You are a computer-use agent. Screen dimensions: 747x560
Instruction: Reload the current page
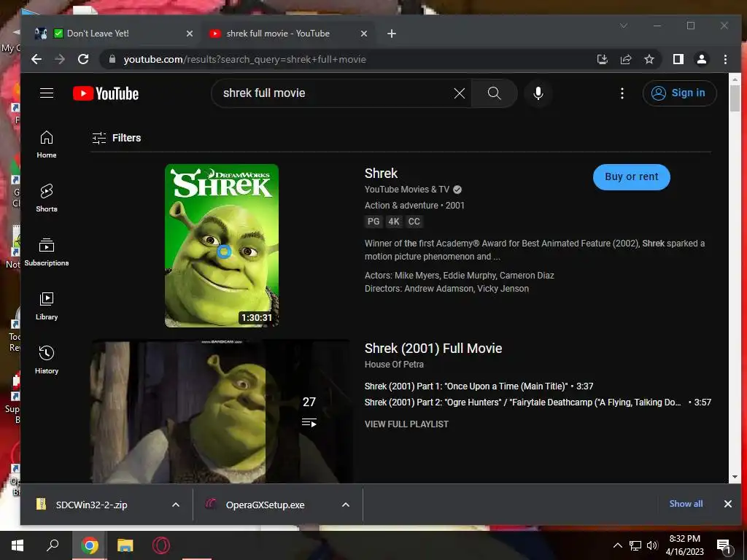tap(83, 60)
